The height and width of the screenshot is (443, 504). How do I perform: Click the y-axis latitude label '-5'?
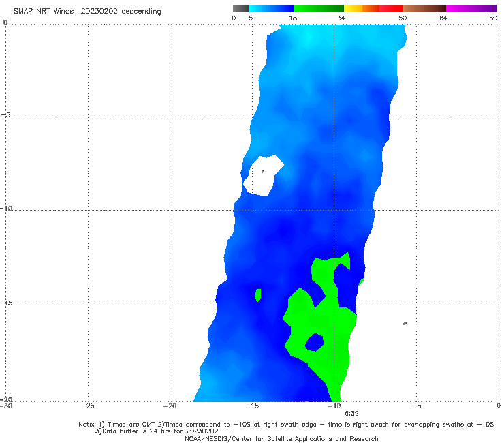[x=6, y=115]
